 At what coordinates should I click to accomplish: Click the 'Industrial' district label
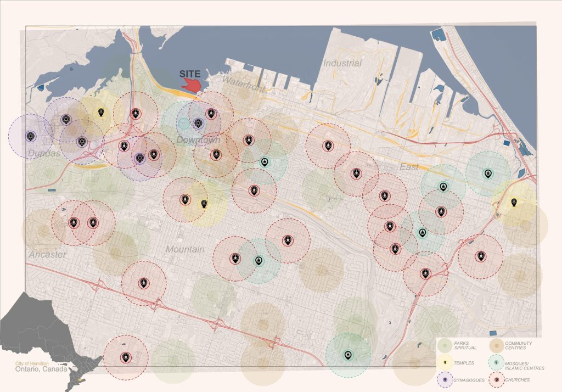[342, 63]
